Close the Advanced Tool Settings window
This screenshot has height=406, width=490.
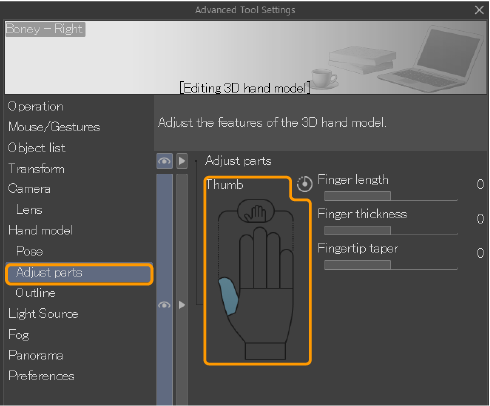479,10
